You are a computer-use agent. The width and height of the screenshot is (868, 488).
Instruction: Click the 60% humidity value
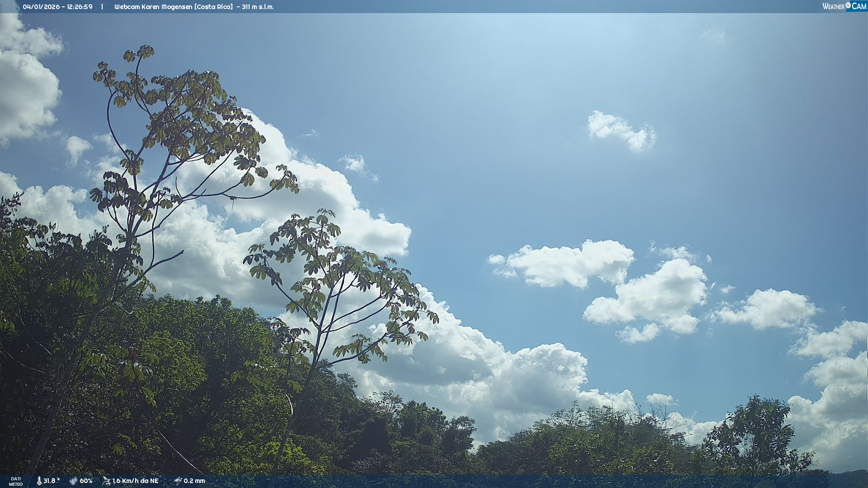(x=86, y=481)
